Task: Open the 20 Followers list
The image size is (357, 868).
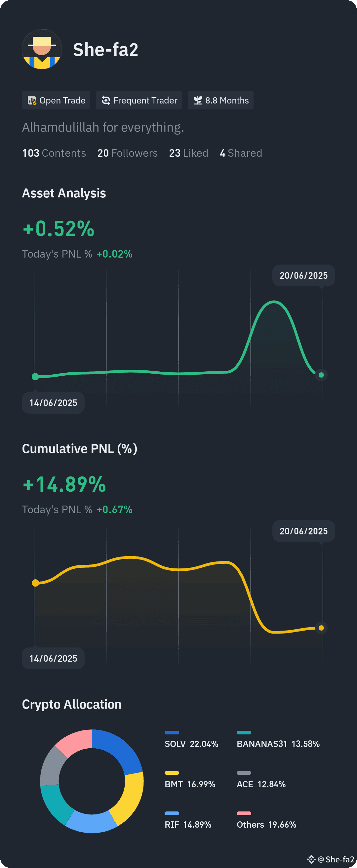Action: (x=127, y=153)
